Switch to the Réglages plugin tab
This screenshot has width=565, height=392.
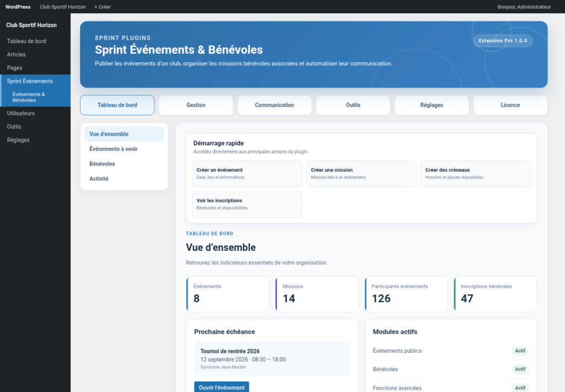[431, 105]
